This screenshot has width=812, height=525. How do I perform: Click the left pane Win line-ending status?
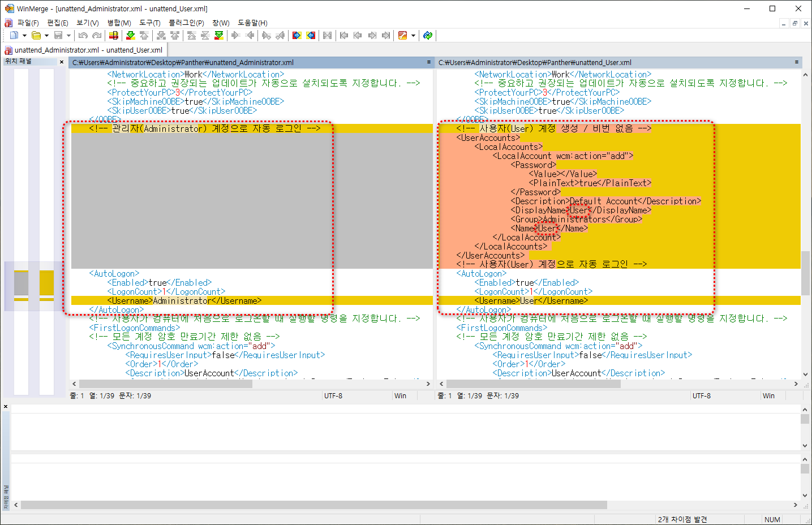(401, 396)
